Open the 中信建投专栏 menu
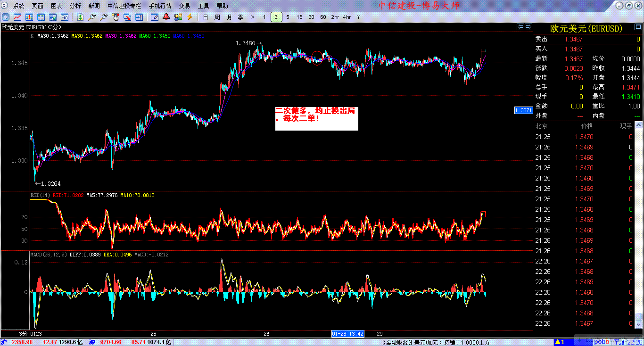 [124, 6]
